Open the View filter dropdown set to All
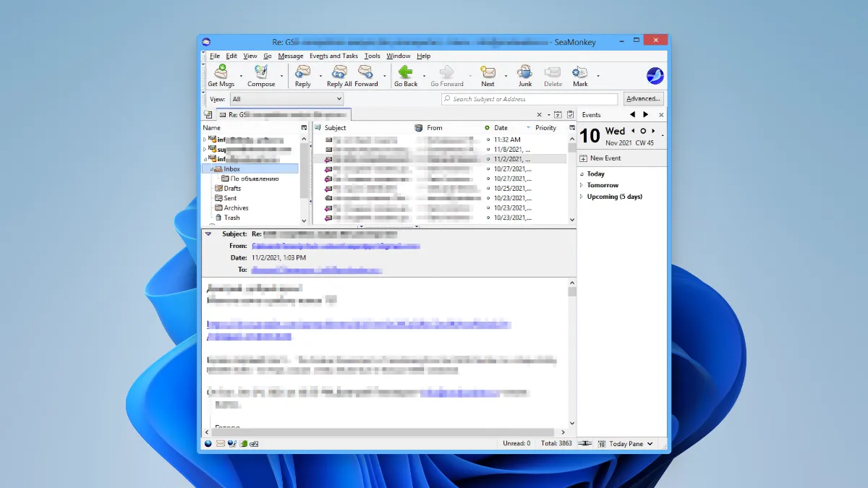The width and height of the screenshot is (868, 488). pos(286,99)
